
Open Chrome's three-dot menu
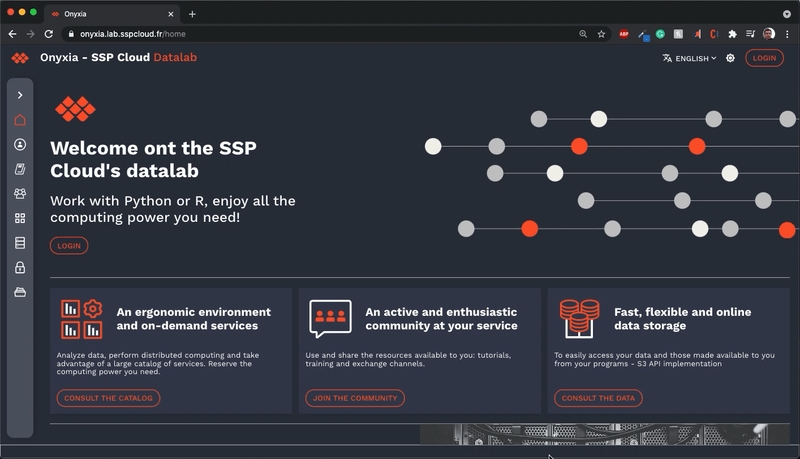[x=788, y=33]
